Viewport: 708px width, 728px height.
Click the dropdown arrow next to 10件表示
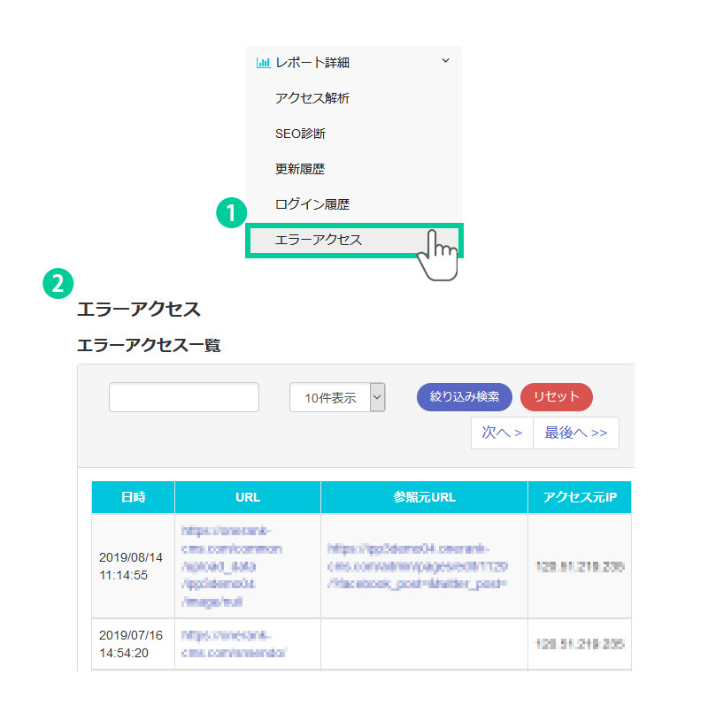[378, 398]
